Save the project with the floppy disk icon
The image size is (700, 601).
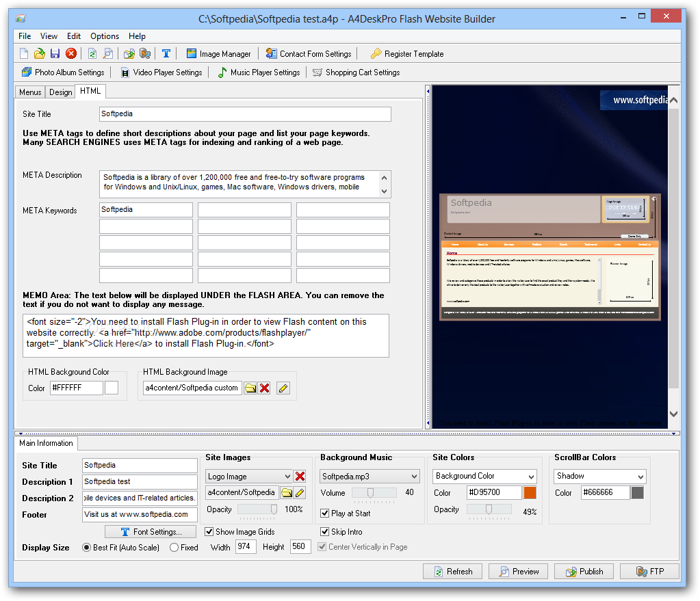[x=55, y=54]
